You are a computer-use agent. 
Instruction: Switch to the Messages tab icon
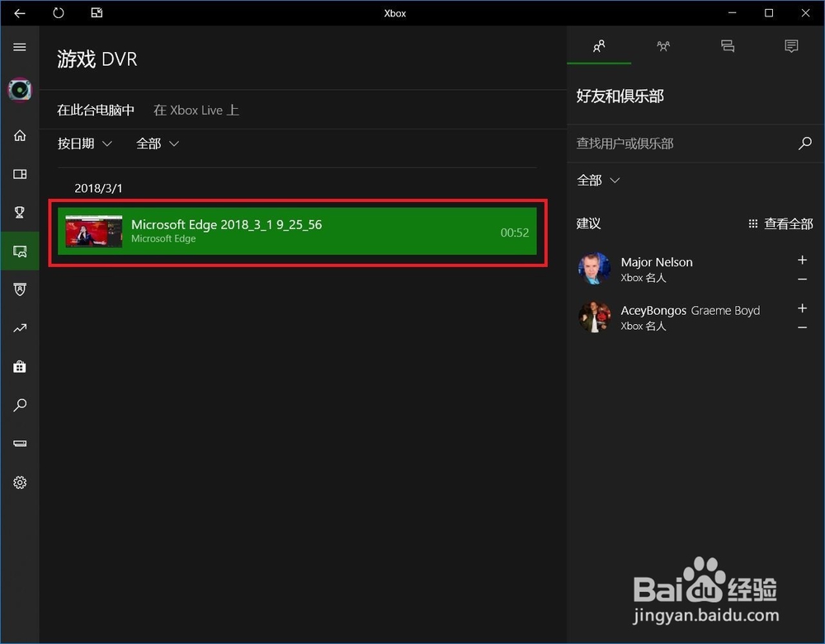(x=727, y=46)
